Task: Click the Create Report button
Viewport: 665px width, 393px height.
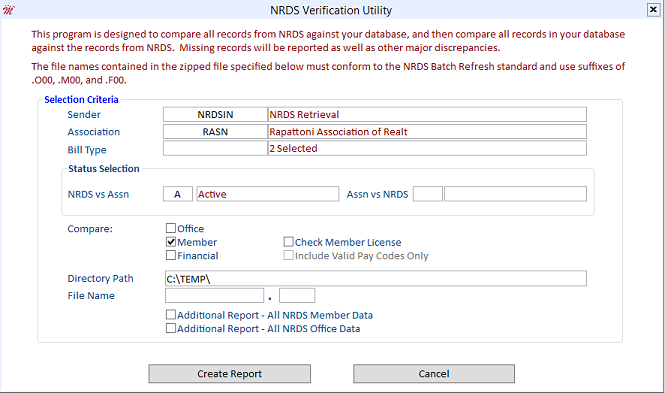Action: (x=229, y=373)
